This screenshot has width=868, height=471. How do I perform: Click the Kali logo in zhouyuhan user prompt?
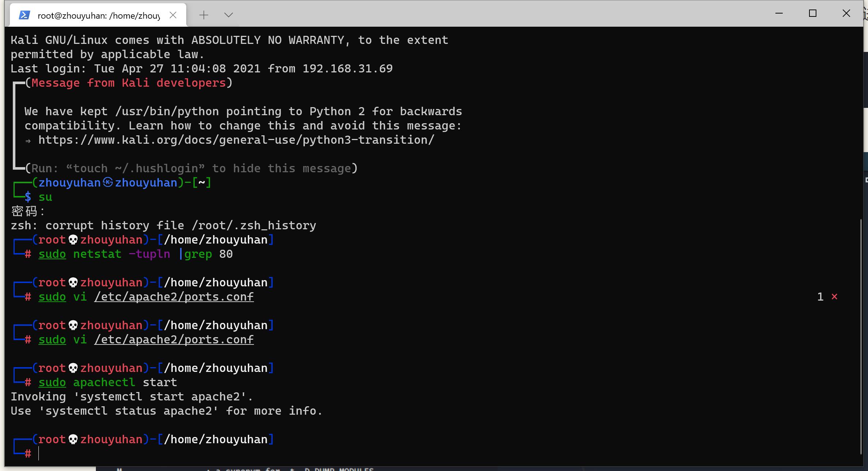(108, 182)
